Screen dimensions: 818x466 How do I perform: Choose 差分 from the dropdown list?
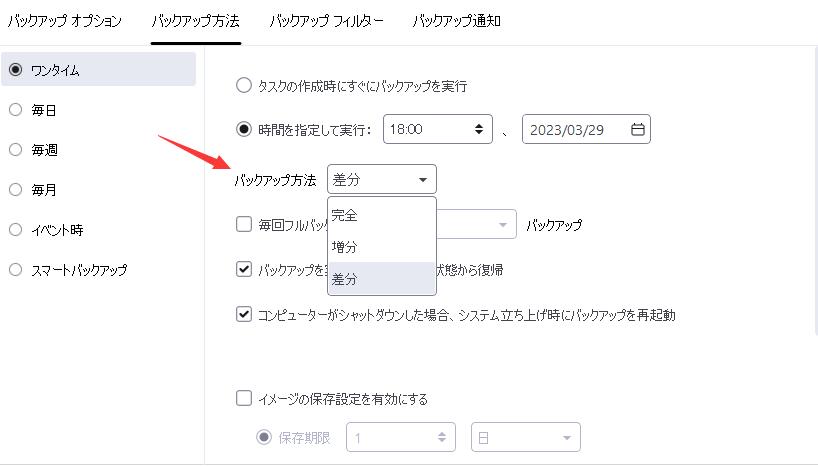(x=381, y=278)
